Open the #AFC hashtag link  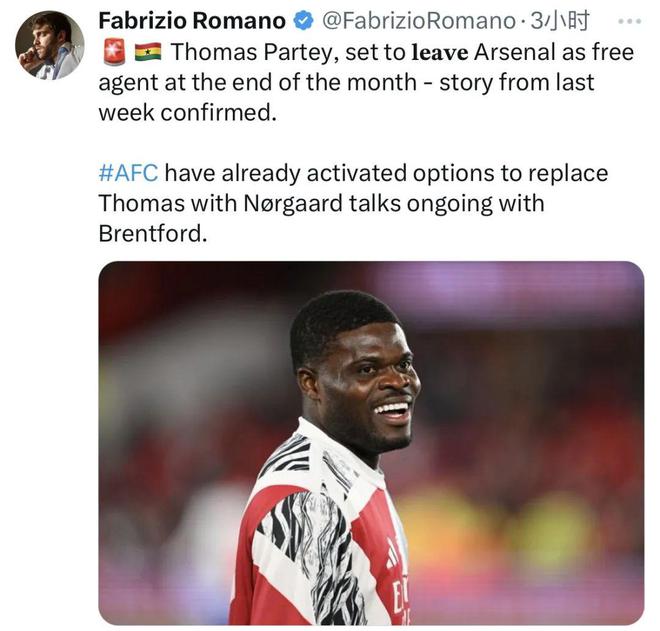coord(128,173)
